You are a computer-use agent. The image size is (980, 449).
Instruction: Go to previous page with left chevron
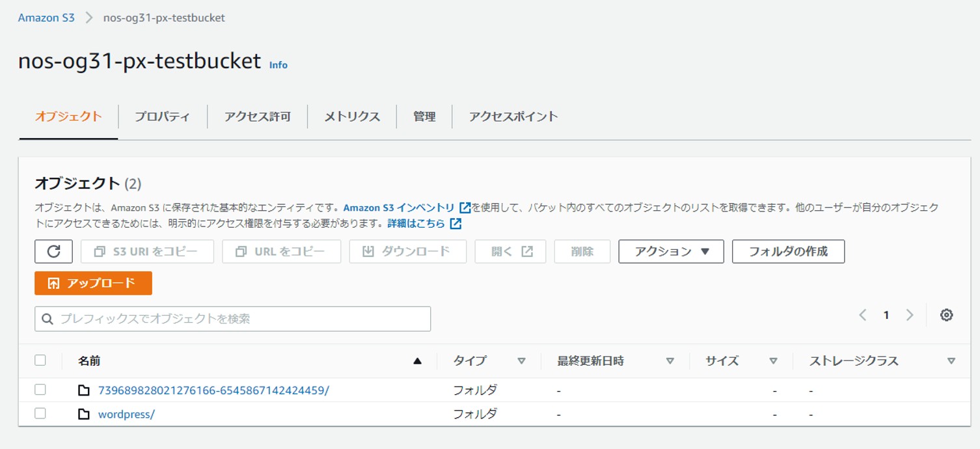(862, 315)
